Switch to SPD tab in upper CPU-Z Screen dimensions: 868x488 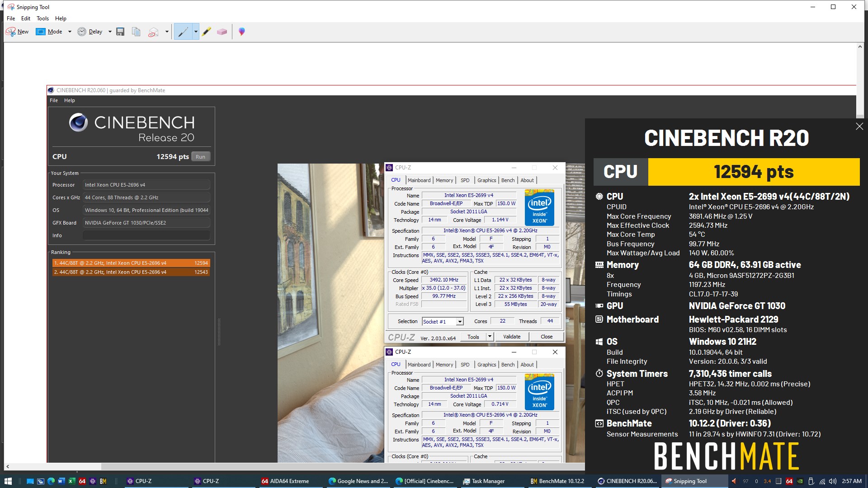coord(465,180)
